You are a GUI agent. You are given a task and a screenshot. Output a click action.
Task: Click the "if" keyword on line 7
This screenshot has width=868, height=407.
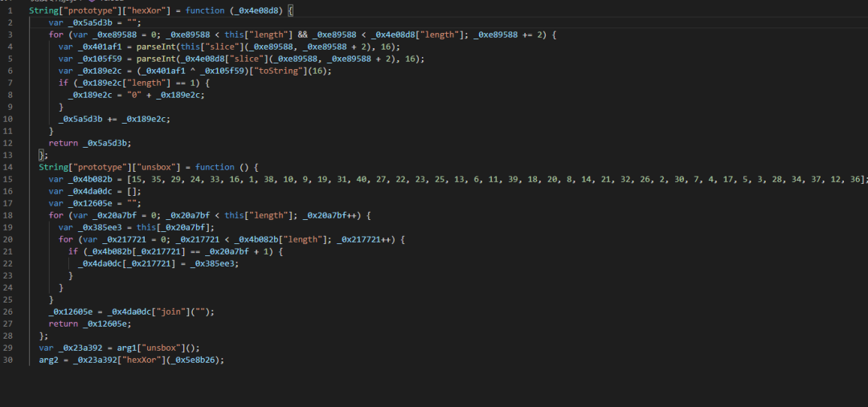[63, 83]
